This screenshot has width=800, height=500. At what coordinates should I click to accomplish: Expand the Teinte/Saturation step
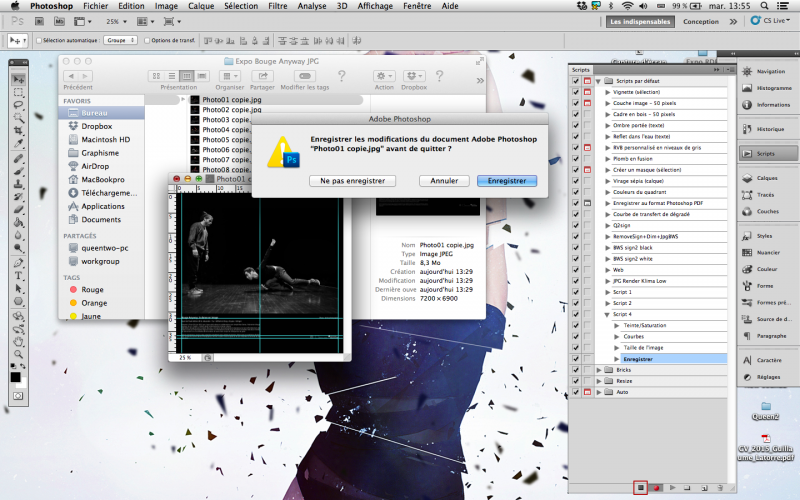tap(616, 326)
